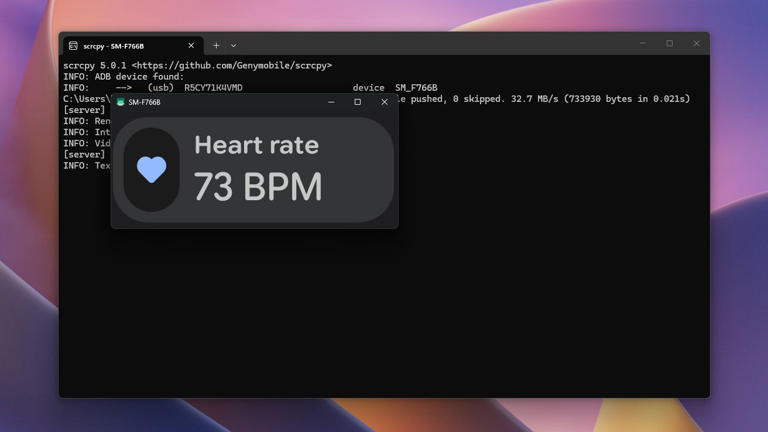This screenshot has width=768, height=432.
Task: Click the green Android icon of SM-F766B window
Action: tap(120, 102)
